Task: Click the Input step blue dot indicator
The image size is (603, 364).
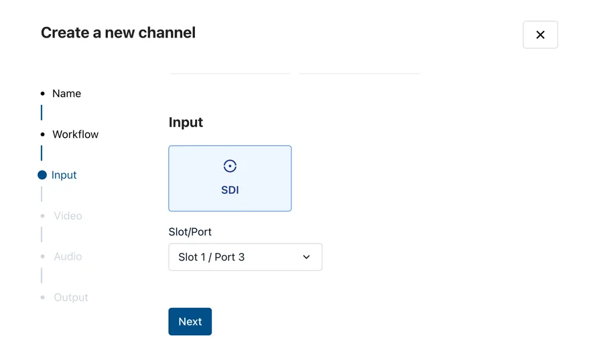Action: click(x=42, y=175)
